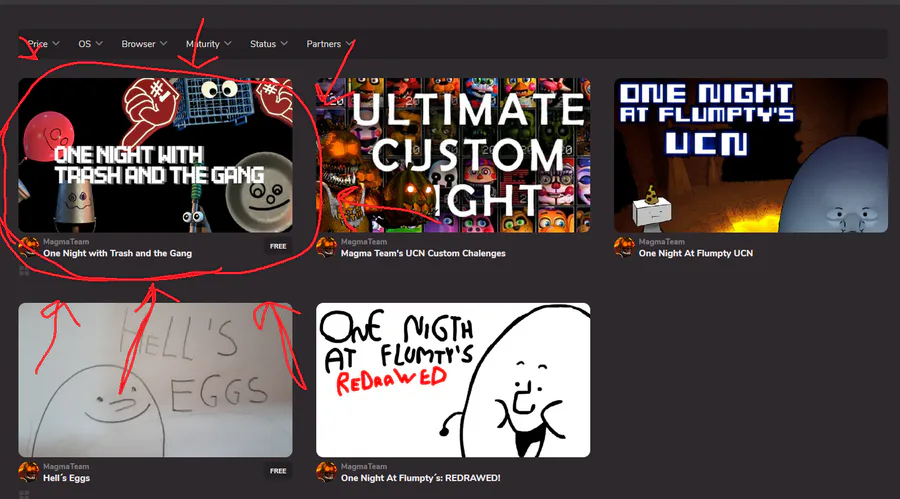Open One Night with Trash and the Gang thumbnail

(155, 155)
